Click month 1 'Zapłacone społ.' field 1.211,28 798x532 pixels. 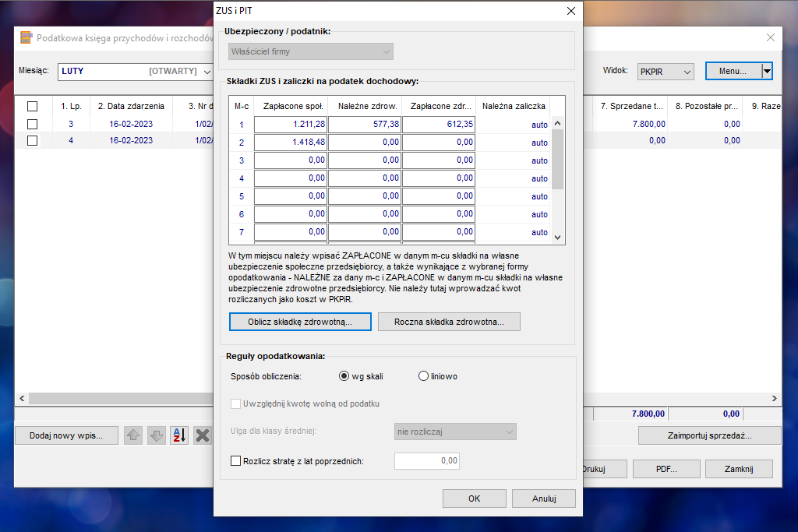pos(291,124)
